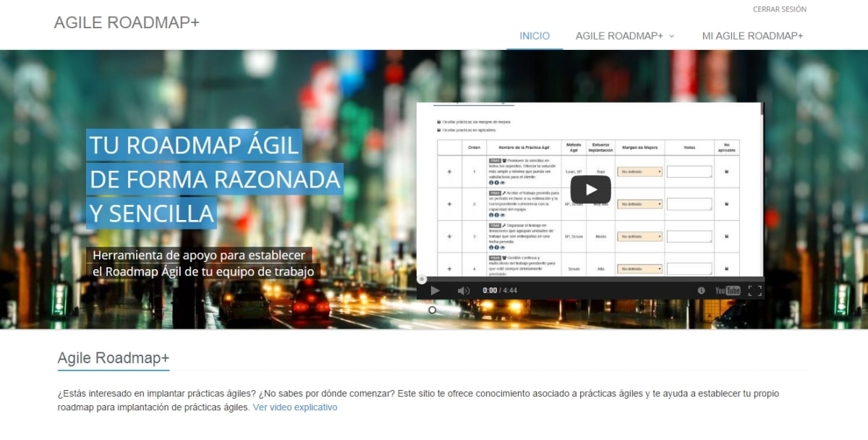This screenshot has width=868, height=440.
Task: Click the '0:00 / 4:44' time display
Action: point(500,290)
